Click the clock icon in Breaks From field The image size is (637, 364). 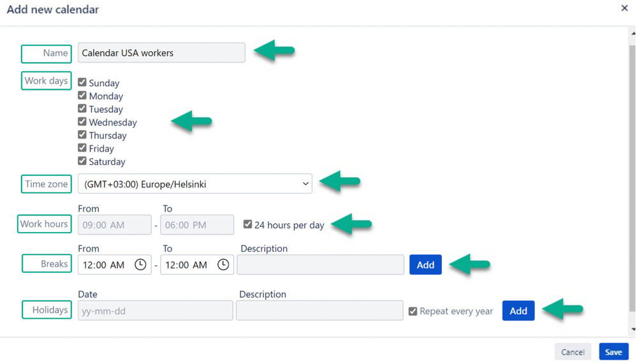(140, 265)
